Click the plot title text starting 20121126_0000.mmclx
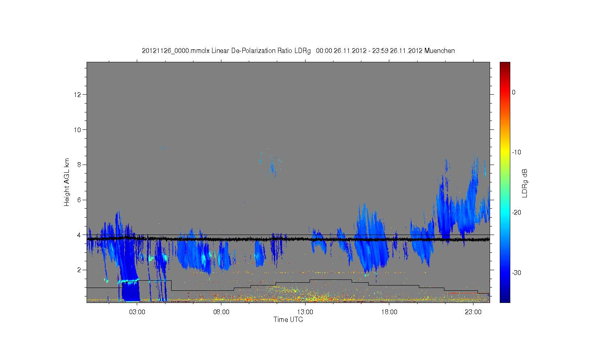Screen dimensions: 607x364 298,51
